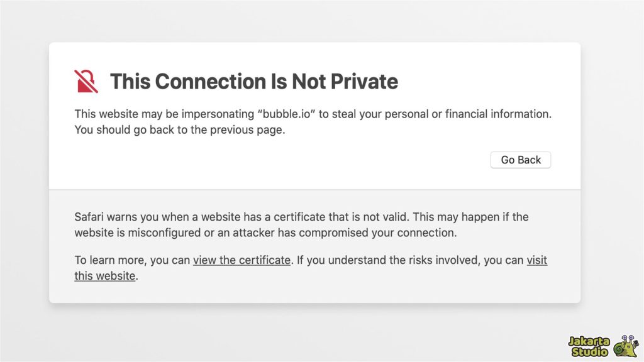Click the underlined words this website
Image resolution: width=644 pixels, height=362 pixels.
(105, 275)
